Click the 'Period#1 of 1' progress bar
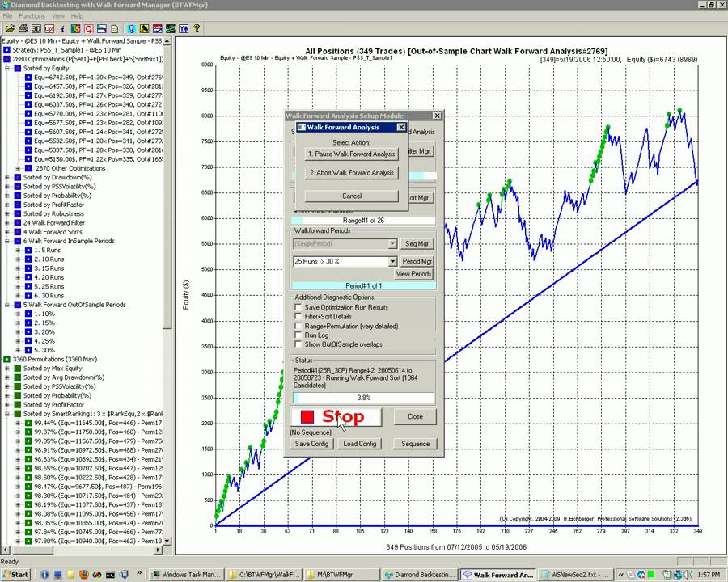The width and height of the screenshot is (728, 582). pyautogui.click(x=364, y=286)
